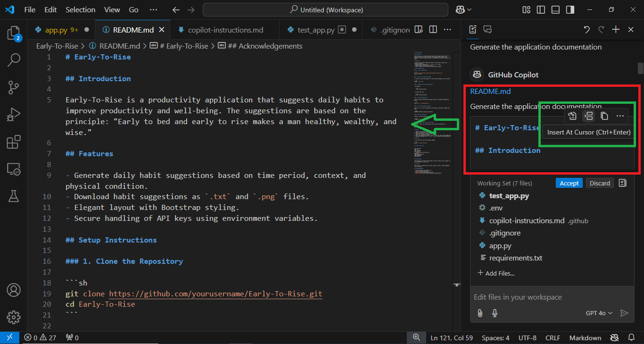Open README.md link in Copilot response
Image resolution: width=644 pixels, height=344 pixels.
coord(490,91)
